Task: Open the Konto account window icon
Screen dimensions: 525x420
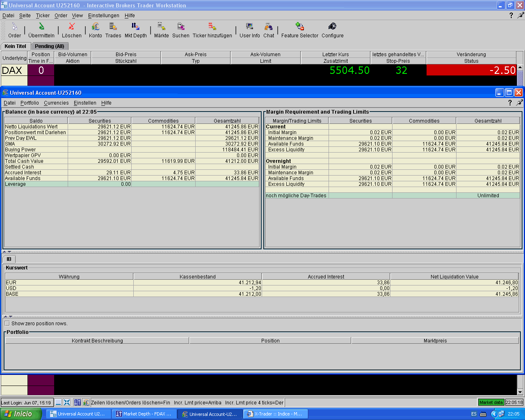Action: pos(96,27)
